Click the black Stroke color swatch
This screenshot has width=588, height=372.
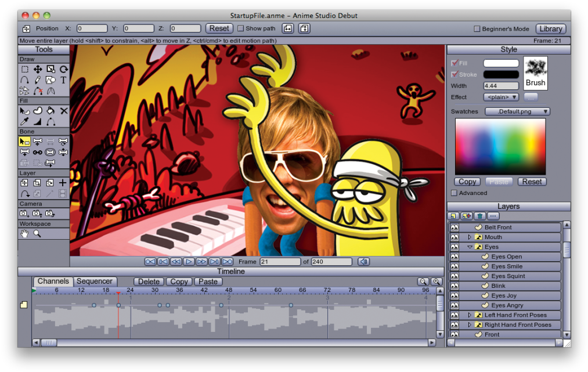[x=501, y=75]
